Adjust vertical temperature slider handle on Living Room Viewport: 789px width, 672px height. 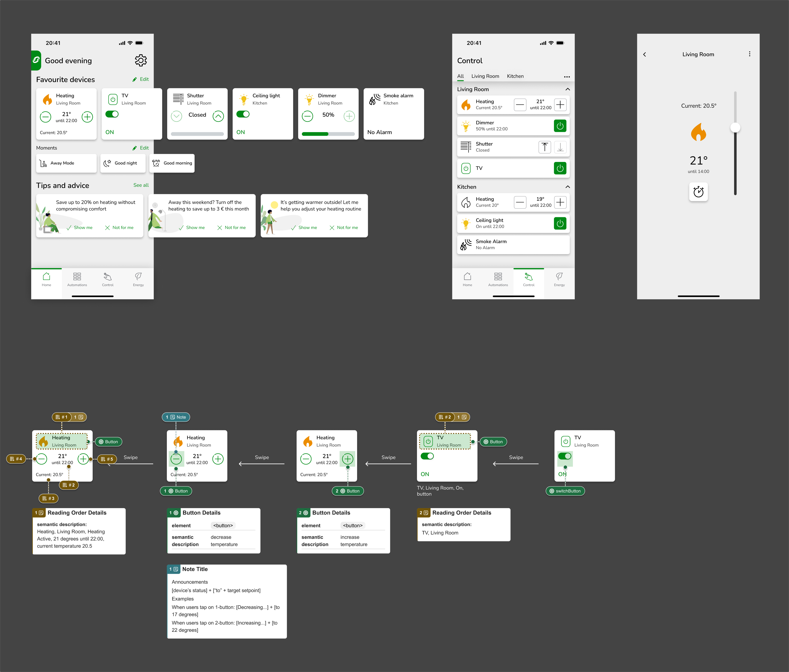click(x=735, y=127)
